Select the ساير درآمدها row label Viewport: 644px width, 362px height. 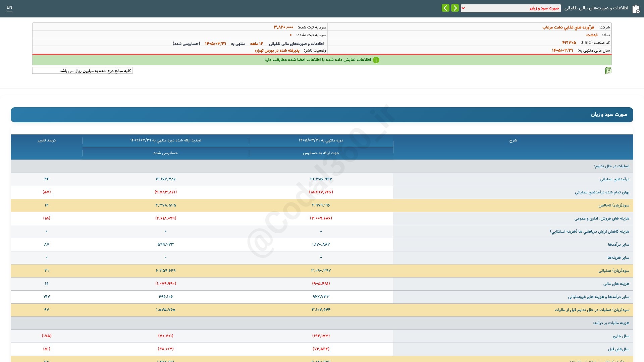point(619,245)
